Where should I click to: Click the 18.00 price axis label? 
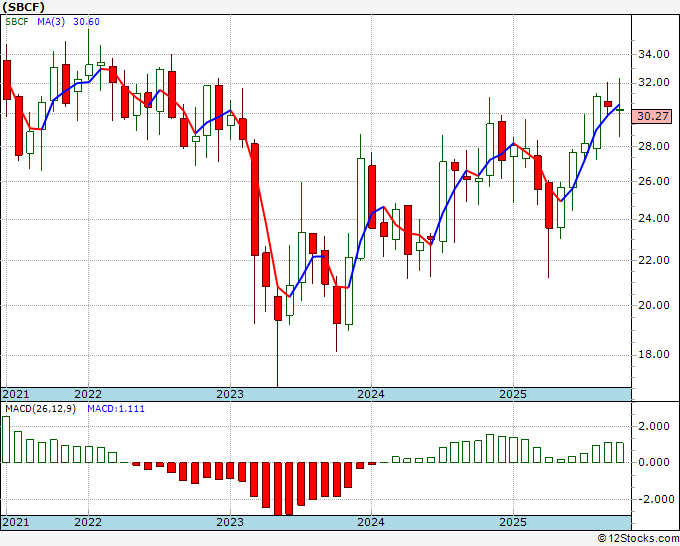click(x=654, y=355)
